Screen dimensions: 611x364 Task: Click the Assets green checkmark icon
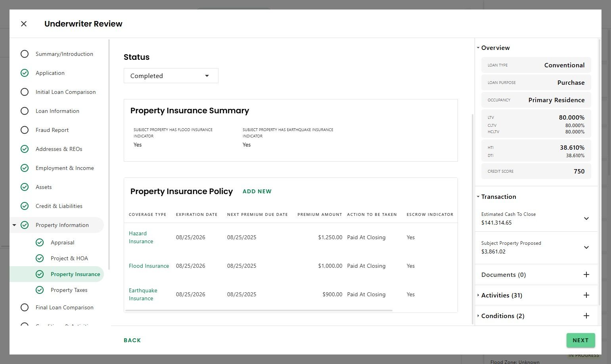(25, 187)
